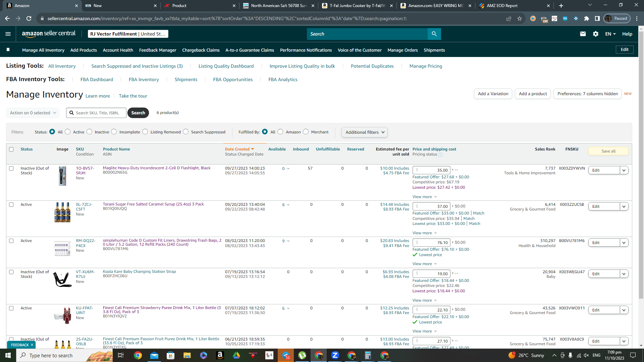Click the price field for Maglite Flashlight

(432, 170)
